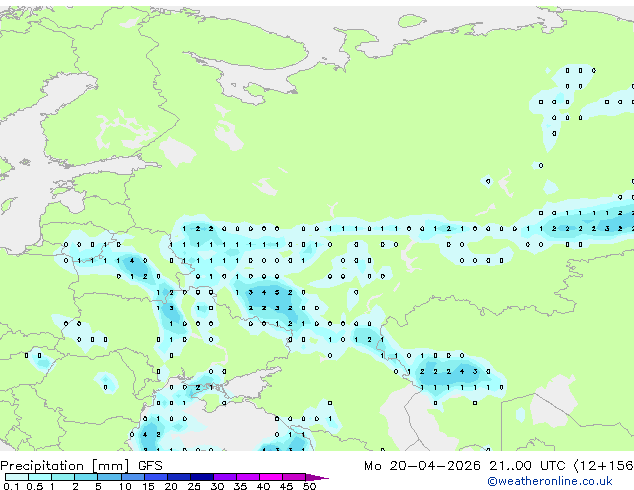Click the 0.1–0.5 mm legend color swatch

coord(17,477)
